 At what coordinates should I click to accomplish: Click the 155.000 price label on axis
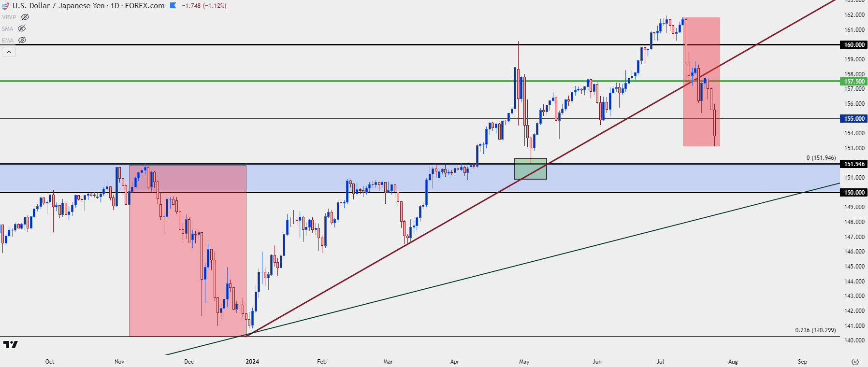[854, 118]
